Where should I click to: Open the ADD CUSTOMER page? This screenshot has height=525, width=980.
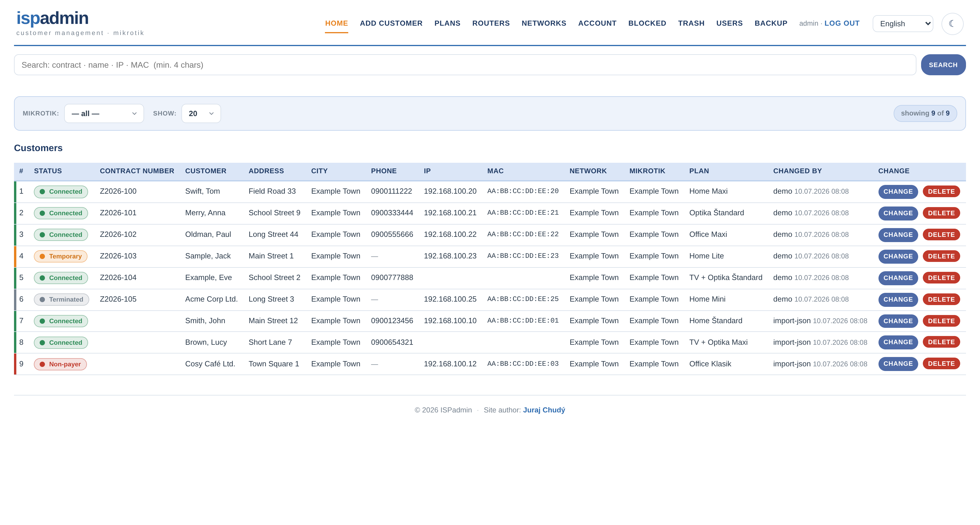(x=391, y=23)
